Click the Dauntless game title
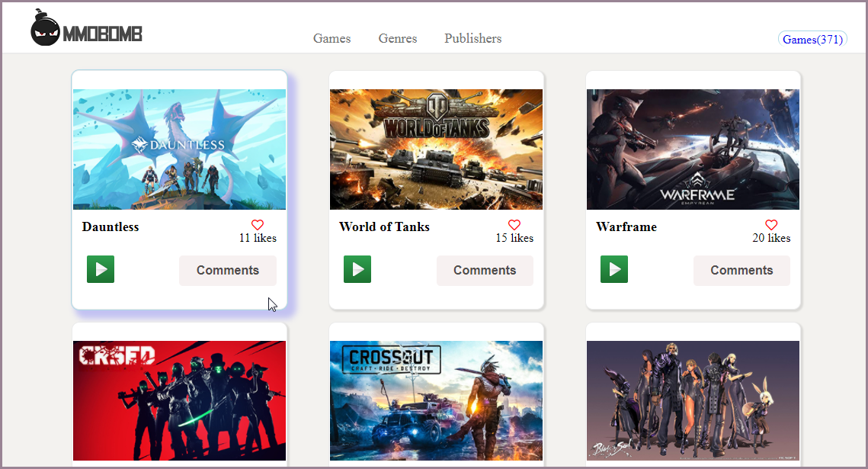This screenshot has width=868, height=469. pos(111,226)
